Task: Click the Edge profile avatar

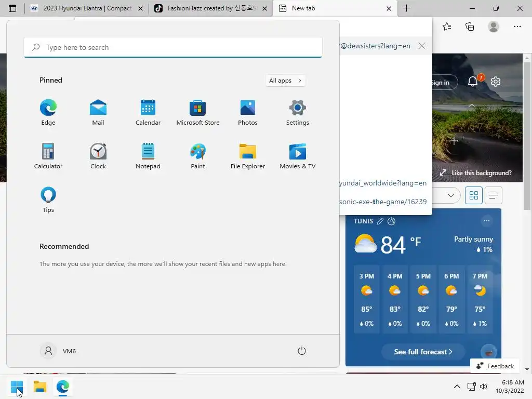Action: 494,26
